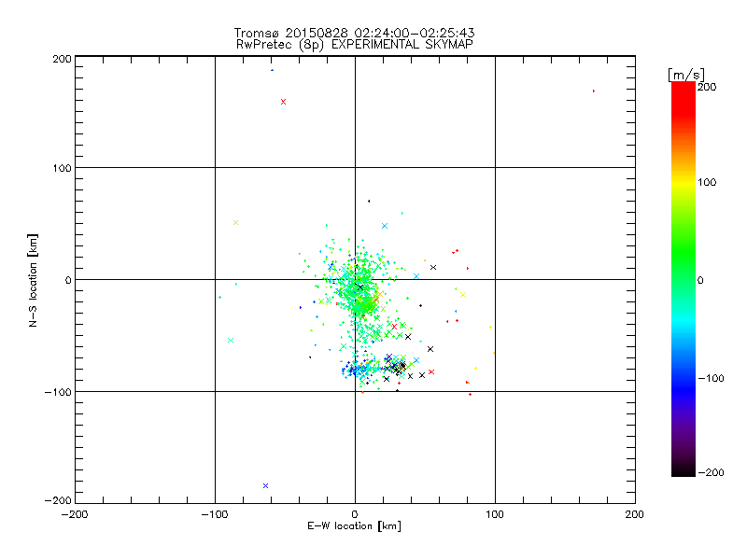747x560 pixels.
Task: Click the y-axis tick label '100'
Action: (62, 168)
